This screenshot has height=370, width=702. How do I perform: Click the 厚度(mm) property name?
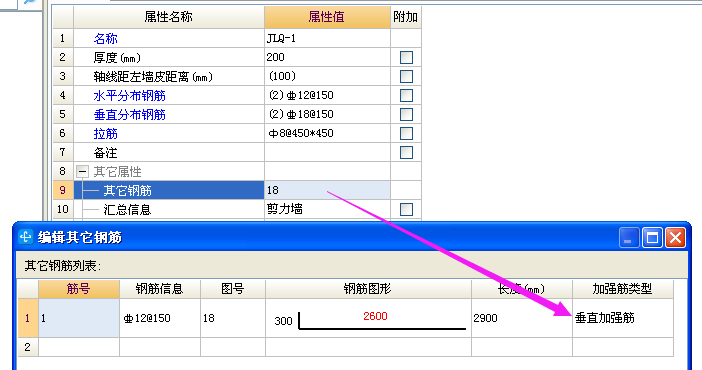coord(117,58)
